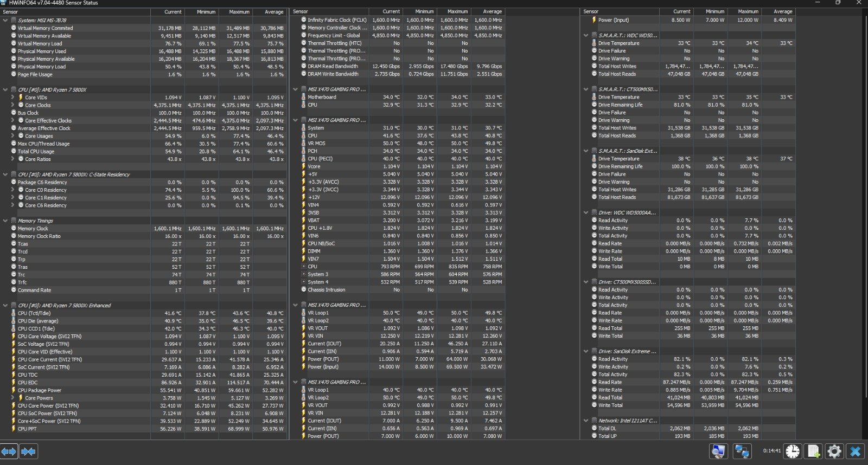This screenshot has width=868, height=465.
Task: Click the lightning icon beside Vcore
Action: (304, 166)
